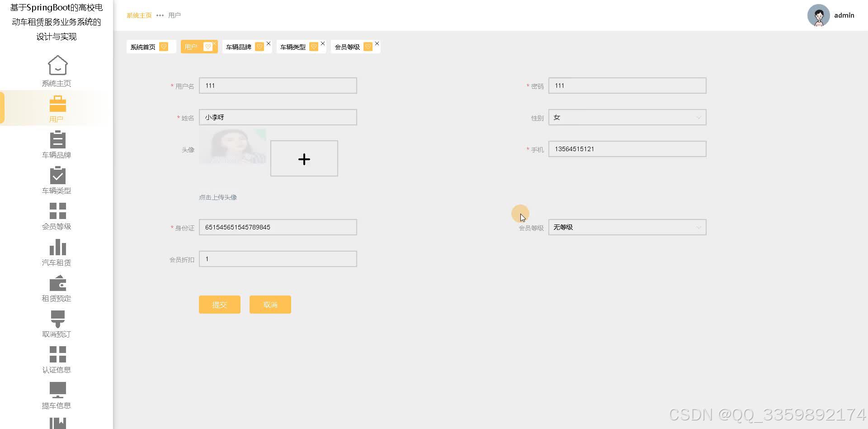Open 租赁预定 wallet icon in sidebar
The height and width of the screenshot is (429, 868).
tap(57, 283)
